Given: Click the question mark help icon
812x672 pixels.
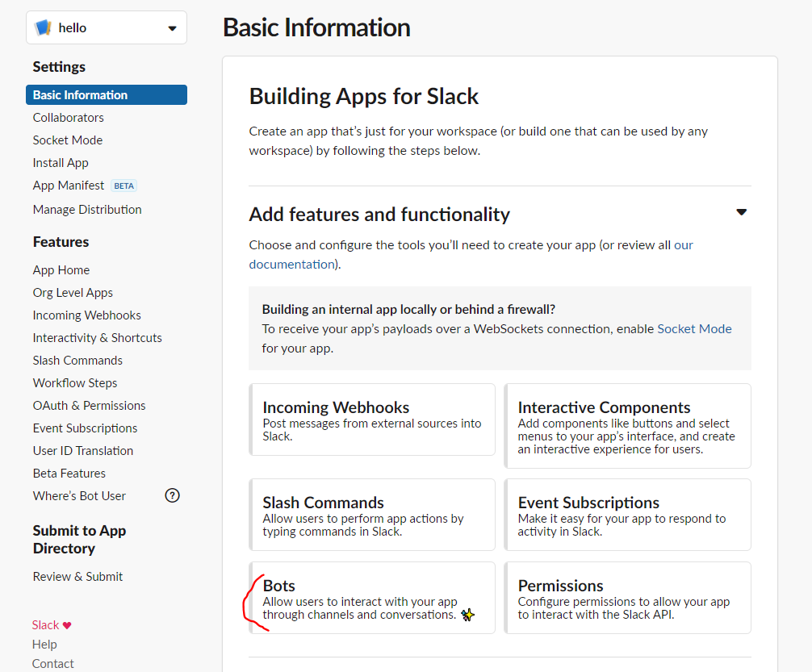Looking at the screenshot, I should click(172, 496).
